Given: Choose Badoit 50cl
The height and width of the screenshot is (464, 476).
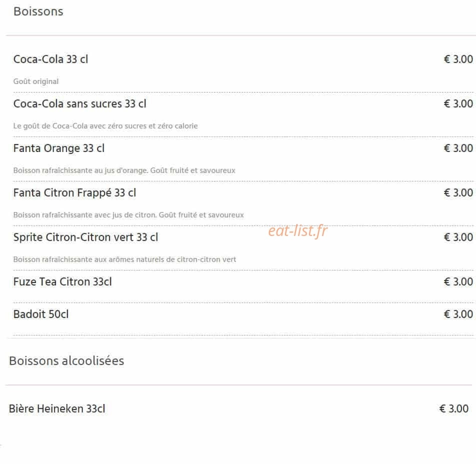Looking at the screenshot, I should point(41,314).
